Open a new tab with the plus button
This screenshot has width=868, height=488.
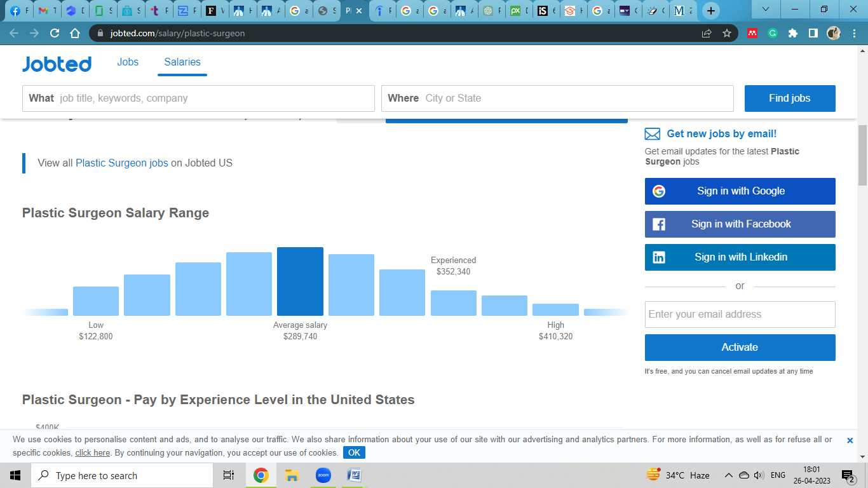click(711, 11)
